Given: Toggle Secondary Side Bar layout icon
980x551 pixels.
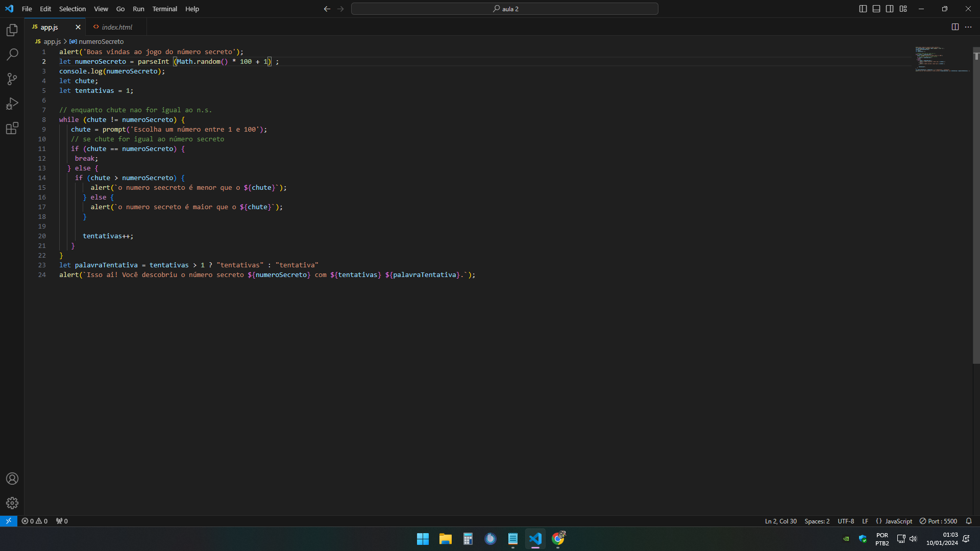Looking at the screenshot, I should [x=890, y=9].
